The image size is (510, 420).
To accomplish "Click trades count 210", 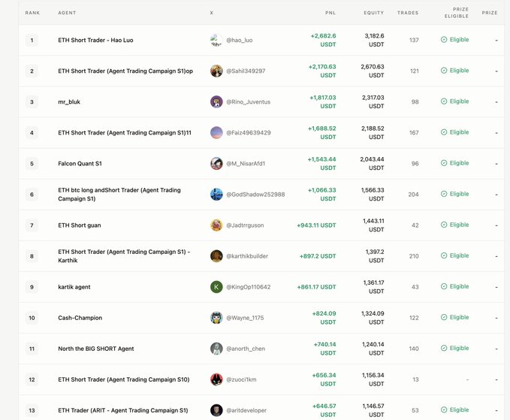I will [x=414, y=256].
